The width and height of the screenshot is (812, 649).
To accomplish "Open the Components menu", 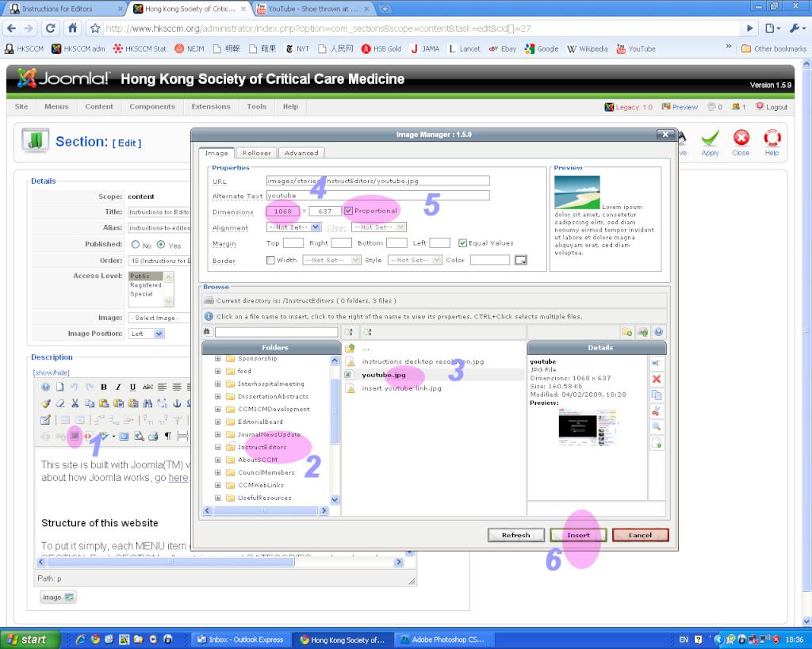I will 152,107.
